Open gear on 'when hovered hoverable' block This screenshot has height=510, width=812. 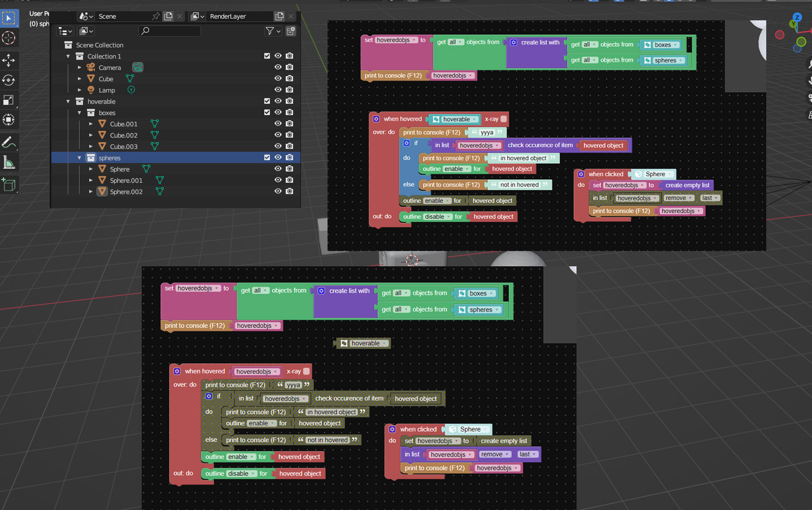[376, 119]
